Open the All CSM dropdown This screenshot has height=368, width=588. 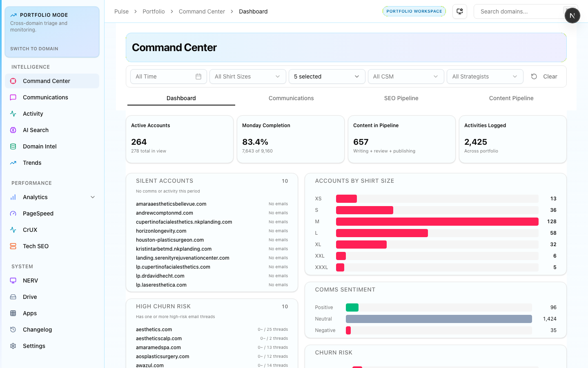(x=405, y=76)
